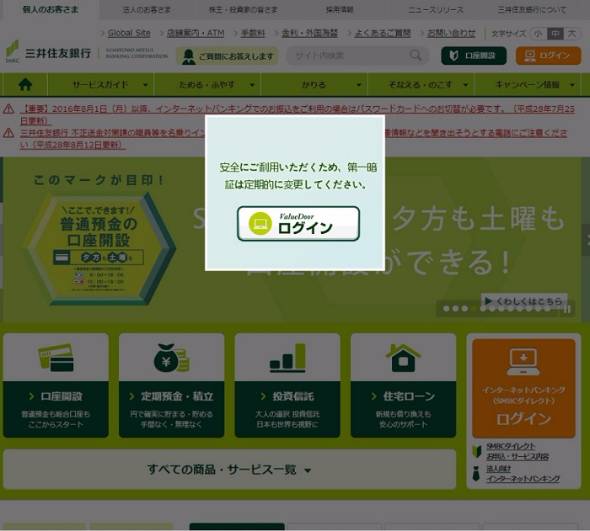Click the bar chart 投資信託 icon
Viewport: 590px width, 531px height.
288,358
